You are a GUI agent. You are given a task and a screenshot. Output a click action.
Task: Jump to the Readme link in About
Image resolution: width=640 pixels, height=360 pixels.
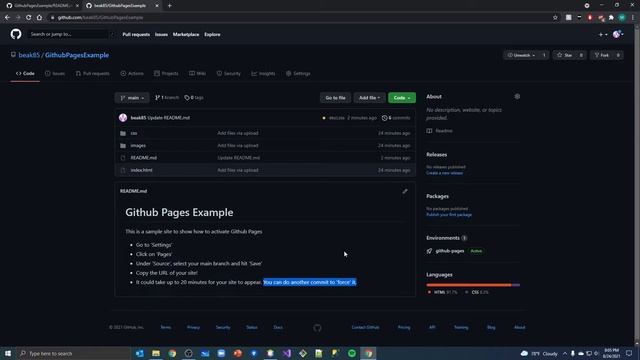(x=440, y=131)
